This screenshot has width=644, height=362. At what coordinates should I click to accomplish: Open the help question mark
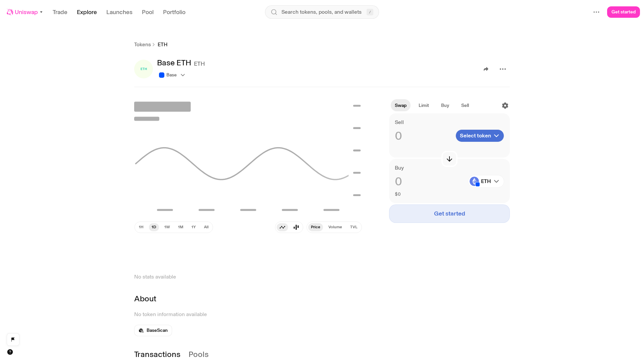coord(10,352)
